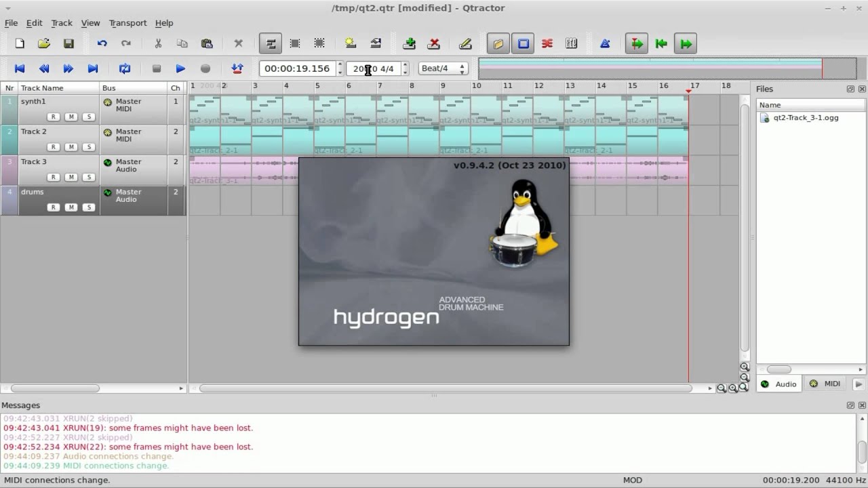Viewport: 868px width, 488px height.
Task: Create a new session file
Action: point(20,43)
